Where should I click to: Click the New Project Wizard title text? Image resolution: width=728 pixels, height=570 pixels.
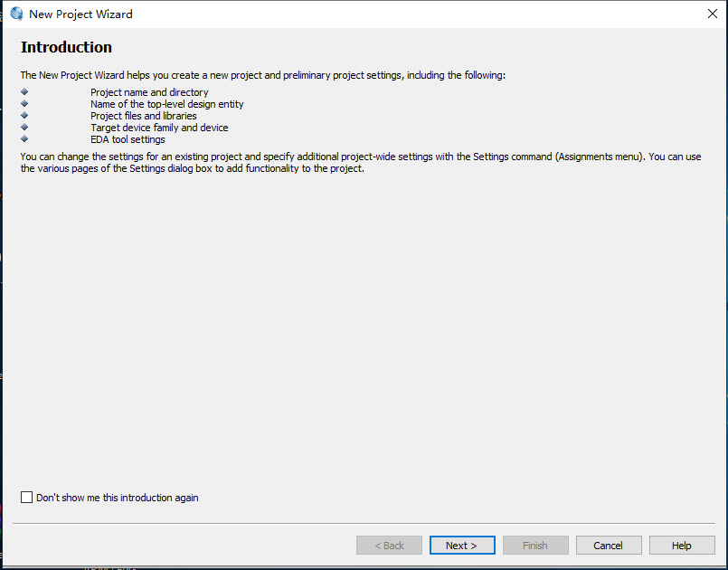(80, 14)
